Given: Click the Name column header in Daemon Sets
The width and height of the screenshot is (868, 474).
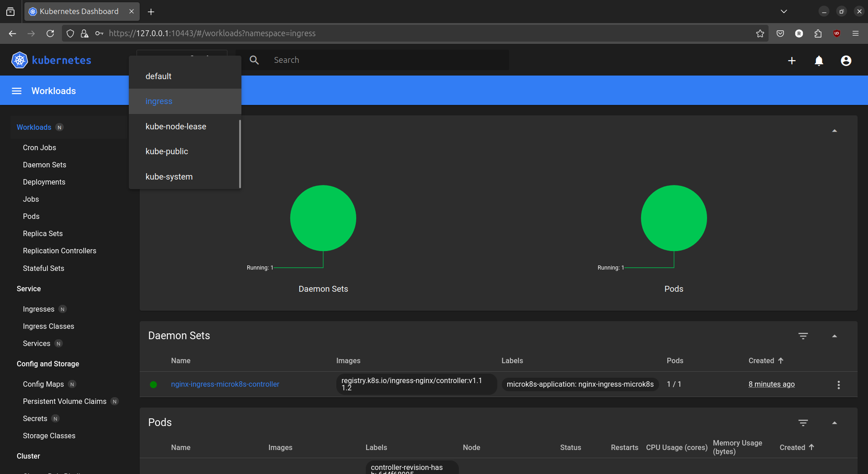Looking at the screenshot, I should click(x=181, y=361).
